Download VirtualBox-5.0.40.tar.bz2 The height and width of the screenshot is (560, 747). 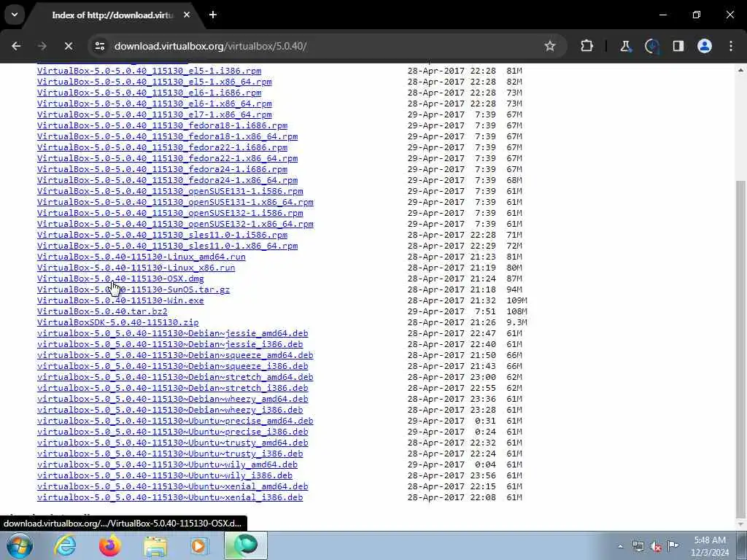point(102,311)
